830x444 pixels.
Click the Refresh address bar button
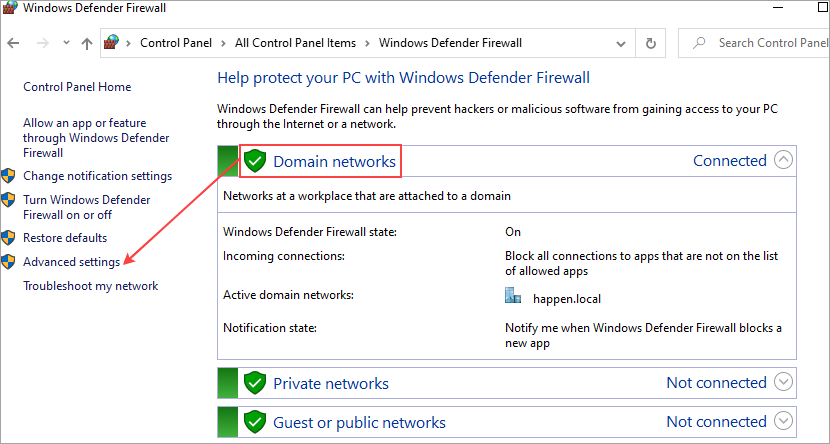pyautogui.click(x=651, y=43)
